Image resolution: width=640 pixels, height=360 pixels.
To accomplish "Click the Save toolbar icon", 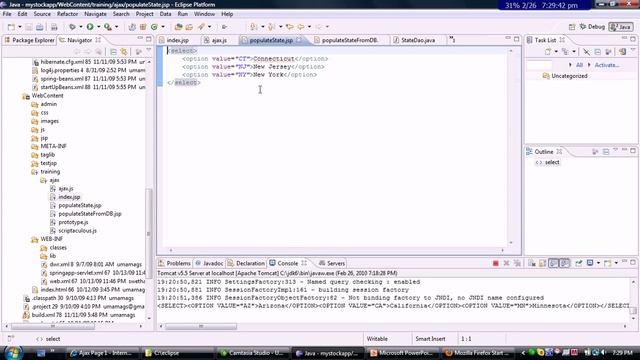I will click(29, 27).
